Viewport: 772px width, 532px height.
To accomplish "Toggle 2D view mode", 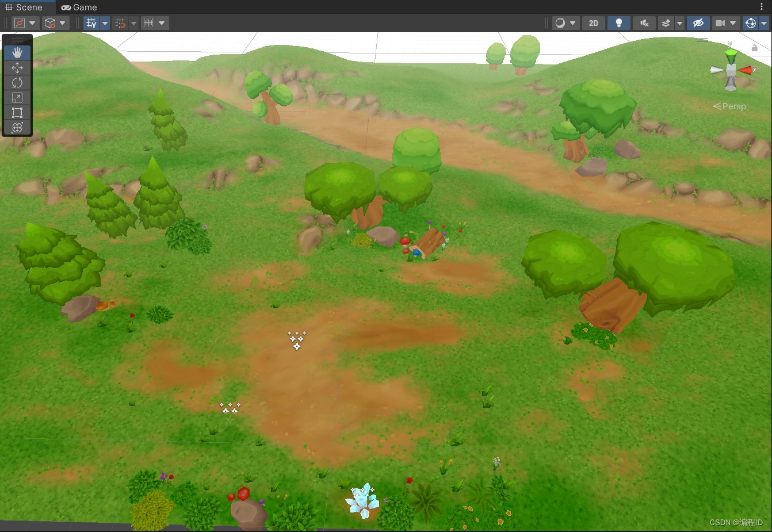I will click(594, 23).
